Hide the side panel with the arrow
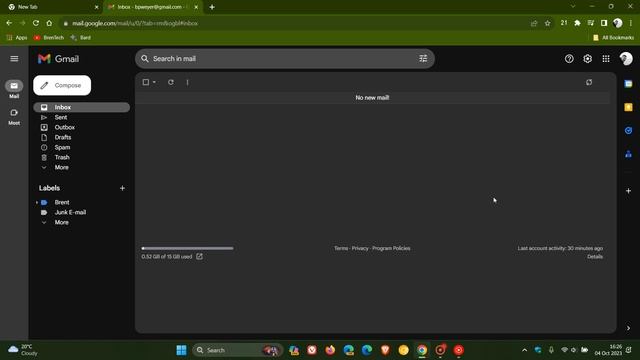This screenshot has height=360, width=640. [628, 328]
